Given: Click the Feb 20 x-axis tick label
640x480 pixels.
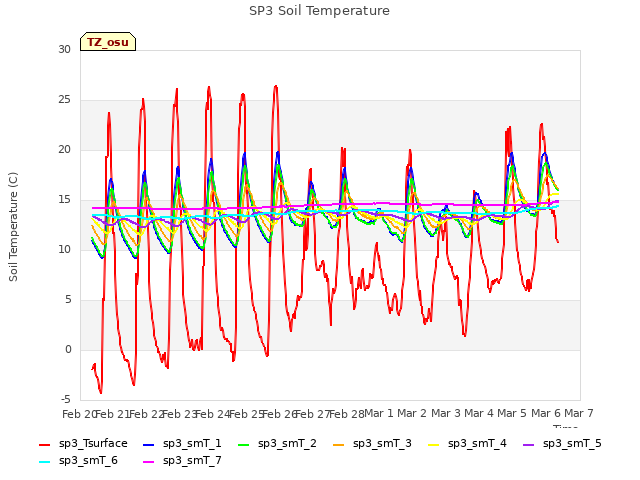Looking at the screenshot, I should pyautogui.click(x=79, y=414).
